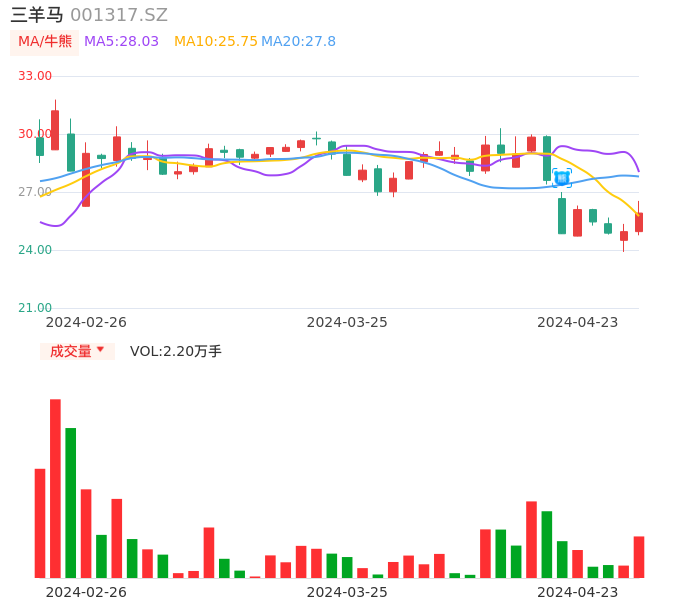Image resolution: width=686 pixels, height=606 pixels.
Task: Click the last red volume bar on the right
Action: pyautogui.click(x=639, y=557)
